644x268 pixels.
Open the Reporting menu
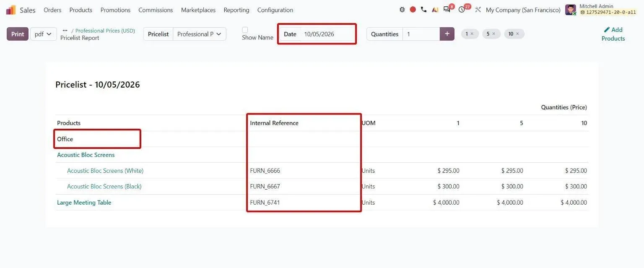(x=236, y=10)
